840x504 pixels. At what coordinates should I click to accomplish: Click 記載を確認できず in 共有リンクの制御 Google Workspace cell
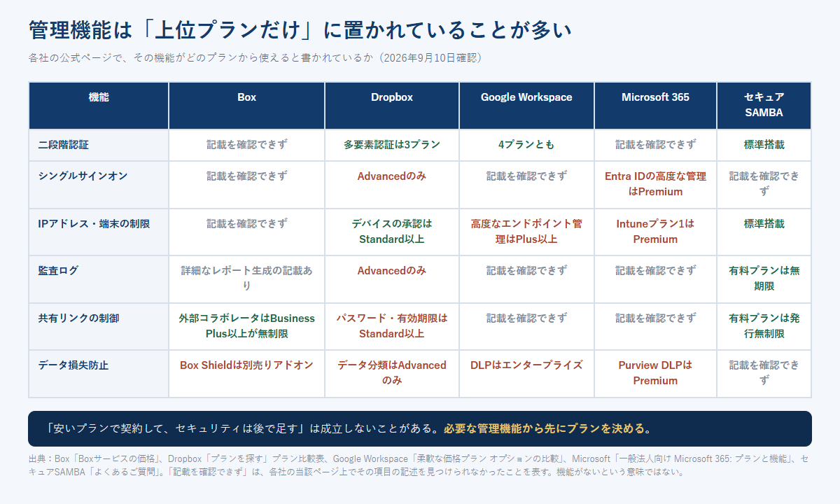click(x=526, y=318)
